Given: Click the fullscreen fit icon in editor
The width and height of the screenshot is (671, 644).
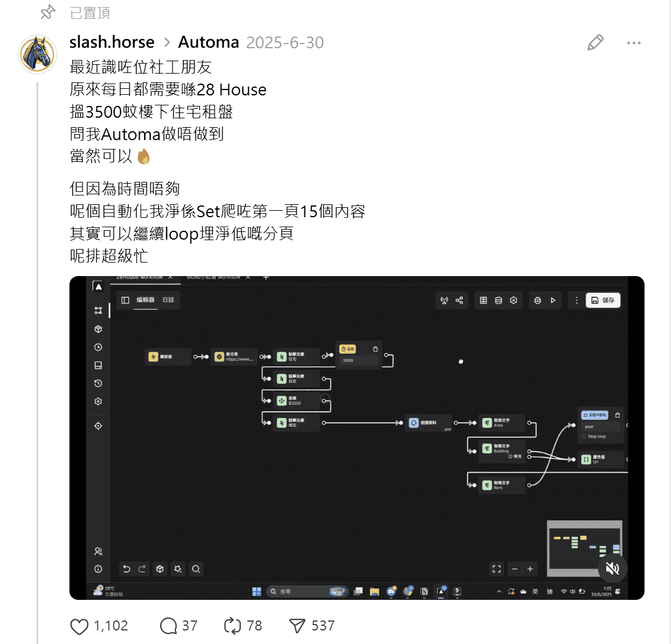Looking at the screenshot, I should pyautogui.click(x=496, y=569).
